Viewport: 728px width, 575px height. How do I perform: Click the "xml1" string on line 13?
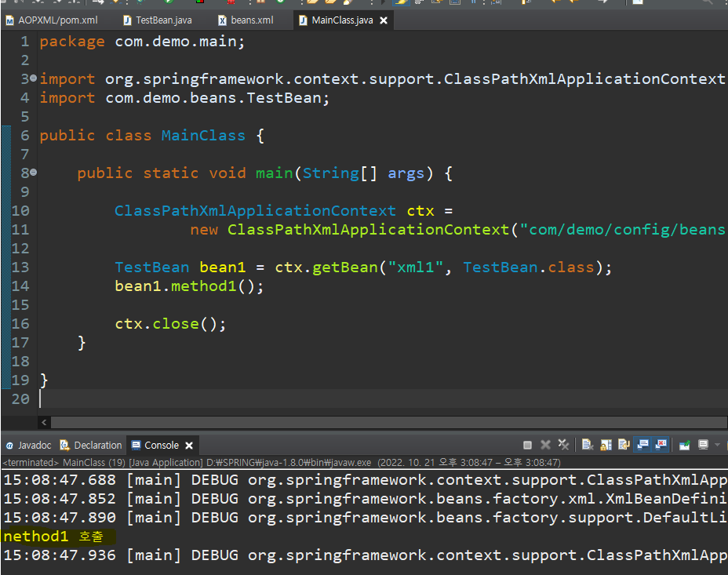(416, 267)
